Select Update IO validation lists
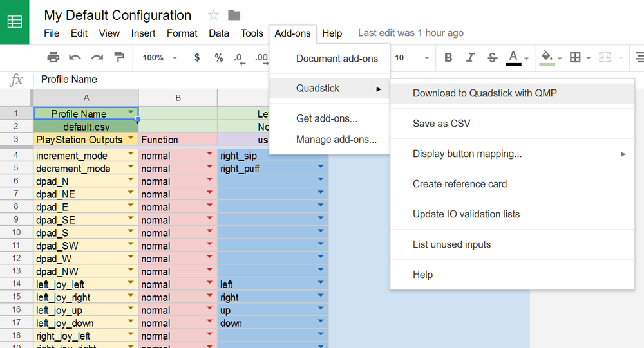644x348 pixels. (512, 214)
